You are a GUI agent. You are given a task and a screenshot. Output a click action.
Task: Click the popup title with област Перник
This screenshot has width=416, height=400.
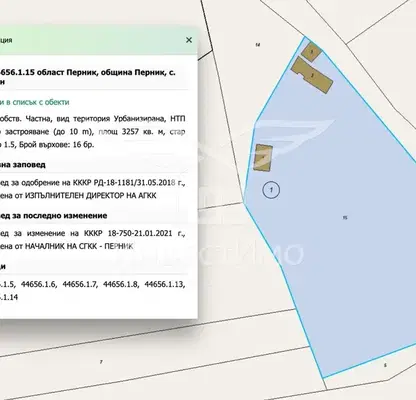coord(88,77)
